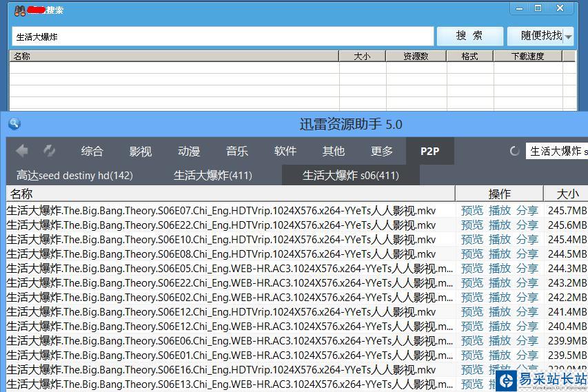Switch to the 音乐 category tab
Viewport: 588px width, 392px height.
(237, 151)
